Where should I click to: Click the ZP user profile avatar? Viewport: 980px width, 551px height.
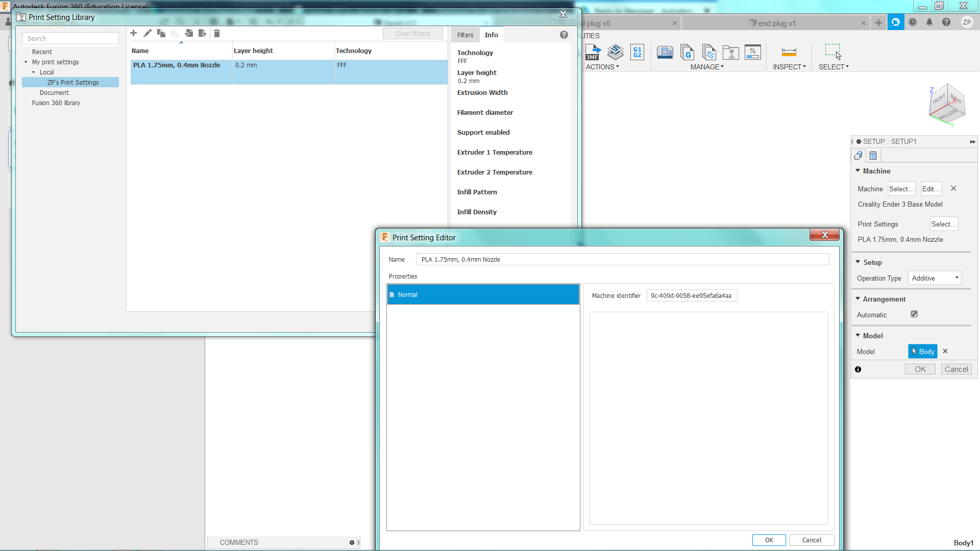967,22
